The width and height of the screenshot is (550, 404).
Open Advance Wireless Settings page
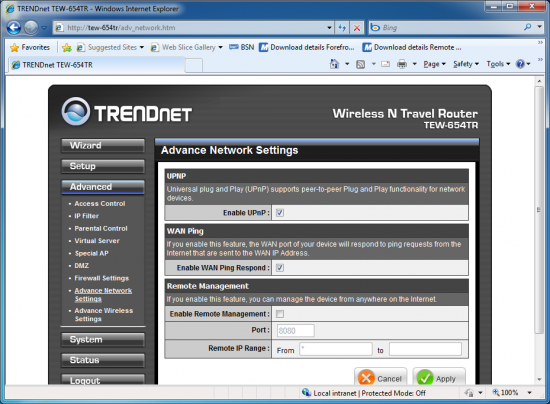(x=103, y=315)
